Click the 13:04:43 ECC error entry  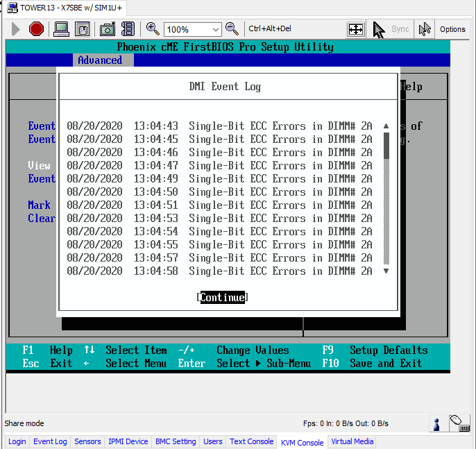click(219, 126)
